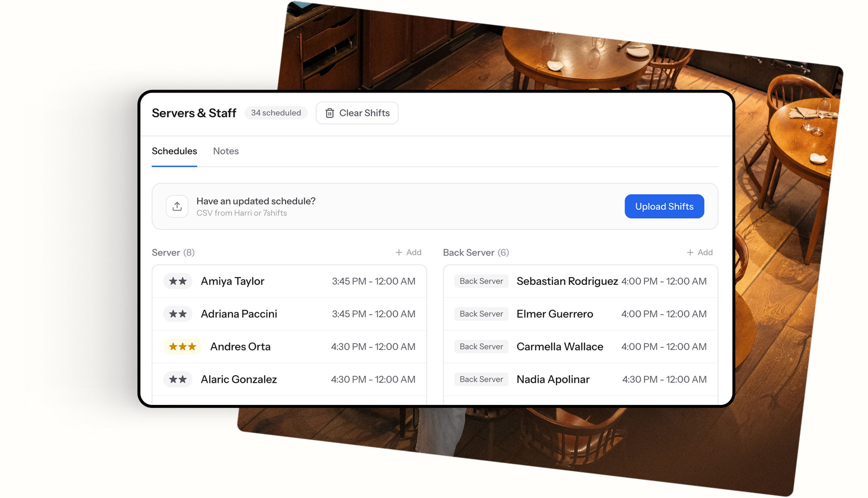Click the plus icon next to Server Add
The height and width of the screenshot is (498, 868).
[x=399, y=253]
